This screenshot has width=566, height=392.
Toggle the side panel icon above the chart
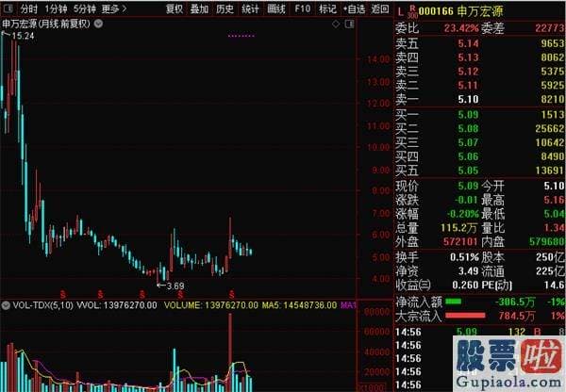point(349,24)
